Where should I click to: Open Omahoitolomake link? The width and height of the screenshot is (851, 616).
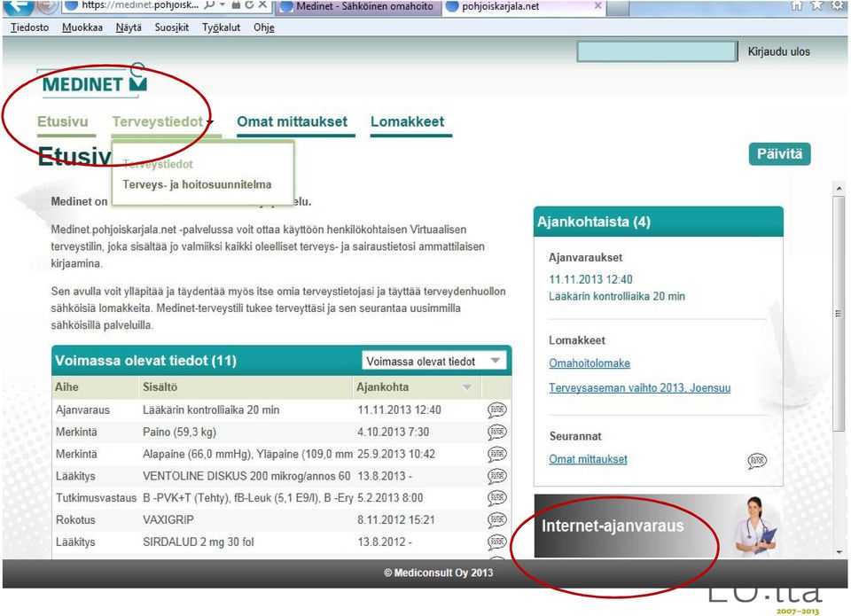[x=589, y=363]
